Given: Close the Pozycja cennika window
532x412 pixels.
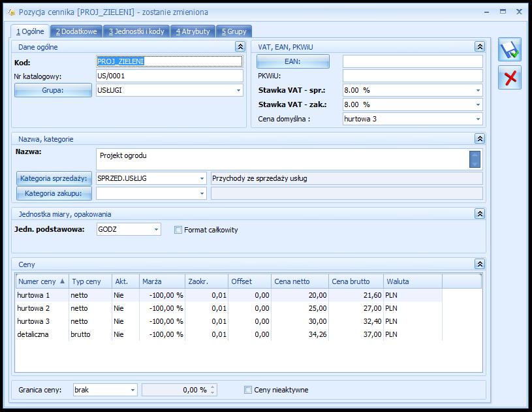Looking at the screenshot, I should coord(519,12).
